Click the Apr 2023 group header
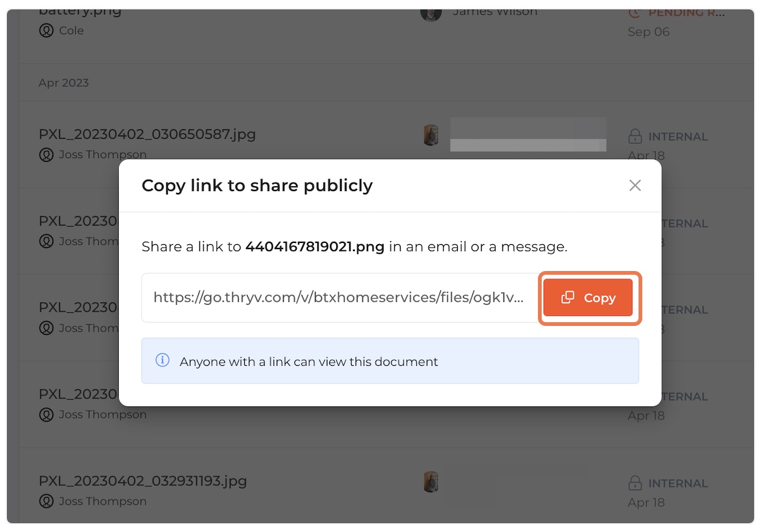This screenshot has width=761, height=532. point(64,82)
